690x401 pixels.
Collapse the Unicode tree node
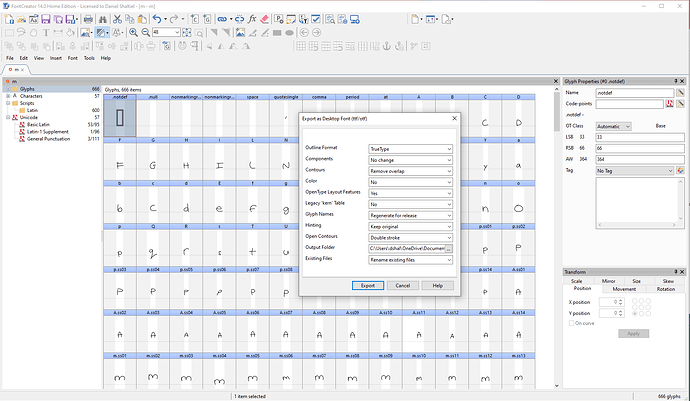pos(8,117)
